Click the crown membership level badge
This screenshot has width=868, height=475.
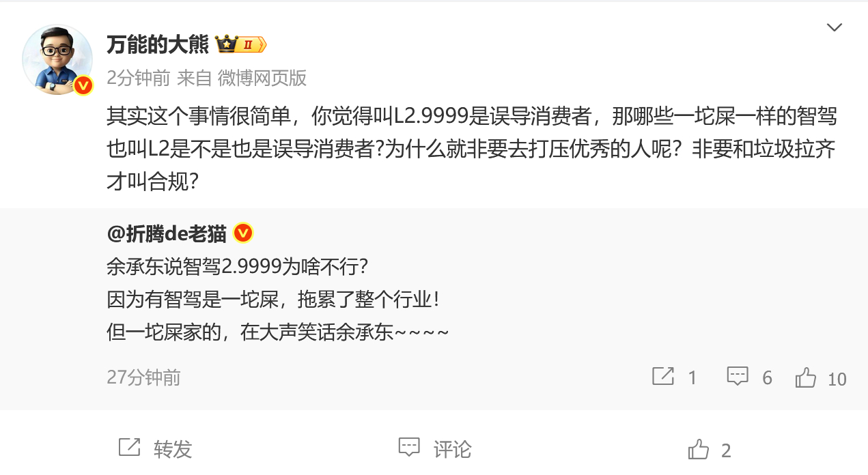point(241,45)
